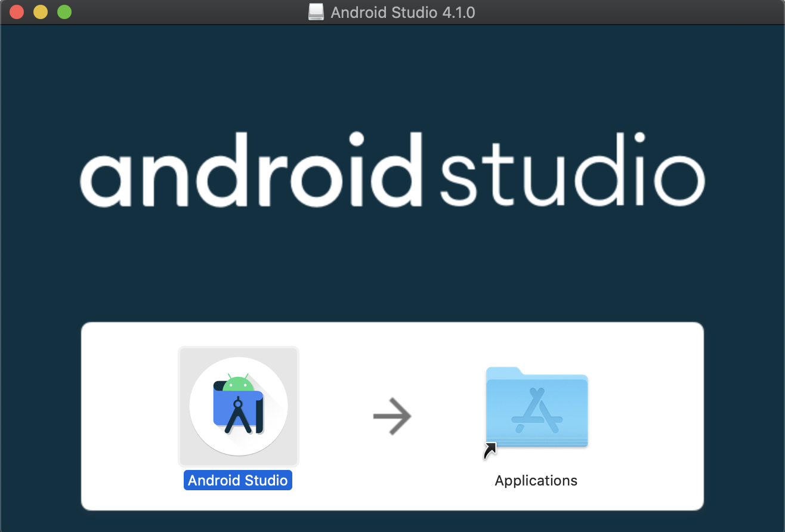Select the Android Studio app icon
Viewport: 785px width, 532px height.
[x=239, y=406]
